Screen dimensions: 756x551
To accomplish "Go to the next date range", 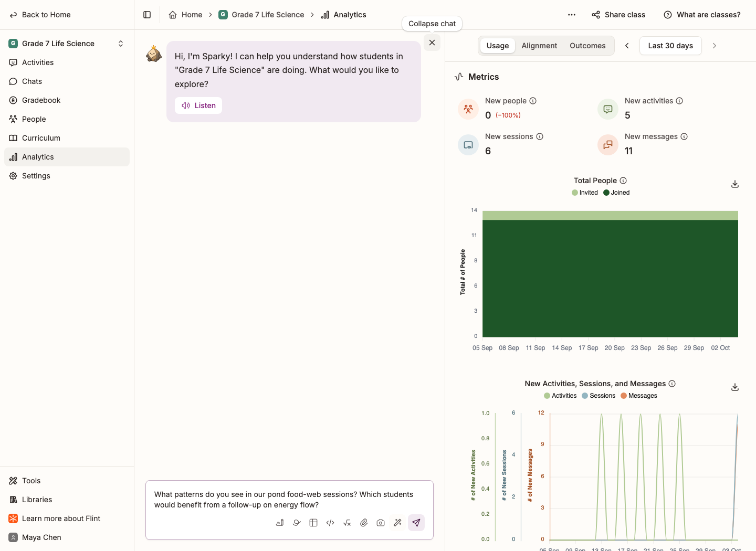I will click(x=715, y=46).
